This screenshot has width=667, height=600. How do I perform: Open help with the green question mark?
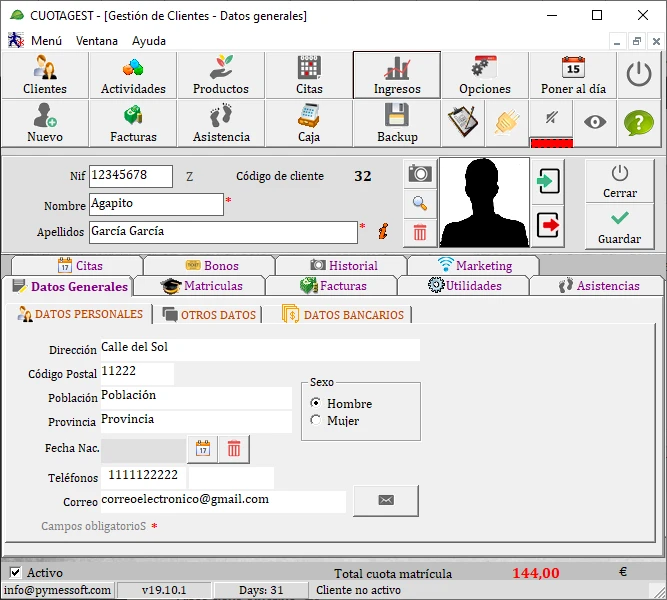pyautogui.click(x=639, y=123)
